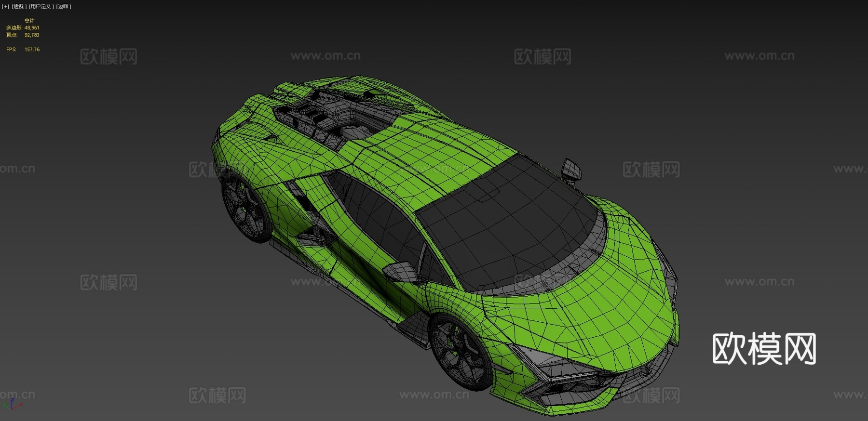Click the FPS value 157.76
The height and width of the screenshot is (421, 868).
(32, 50)
